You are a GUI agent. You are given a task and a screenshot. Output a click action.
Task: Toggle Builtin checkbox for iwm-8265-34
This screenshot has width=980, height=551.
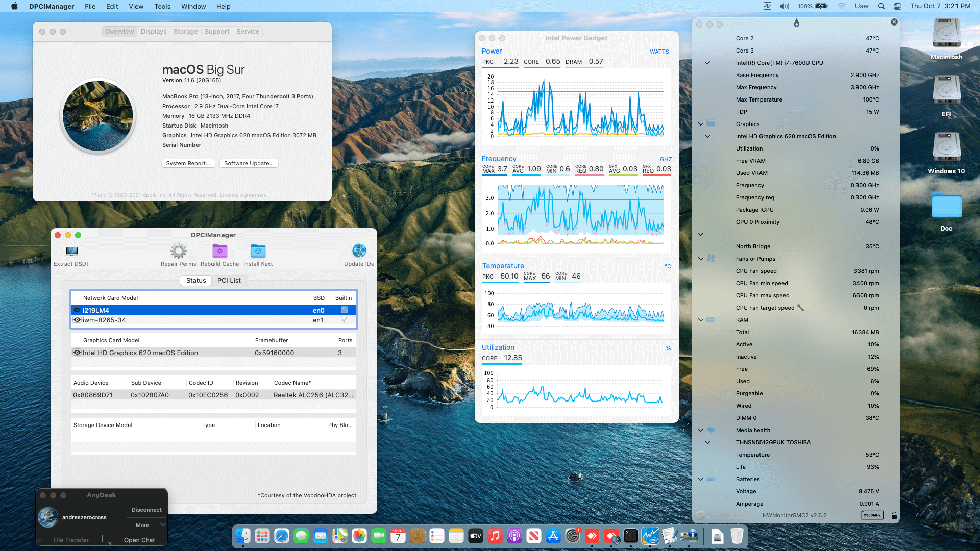coord(345,320)
